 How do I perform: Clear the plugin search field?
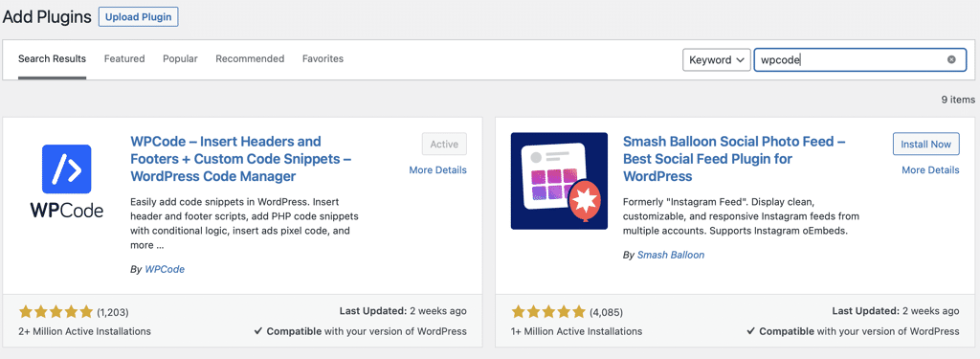tap(951, 60)
